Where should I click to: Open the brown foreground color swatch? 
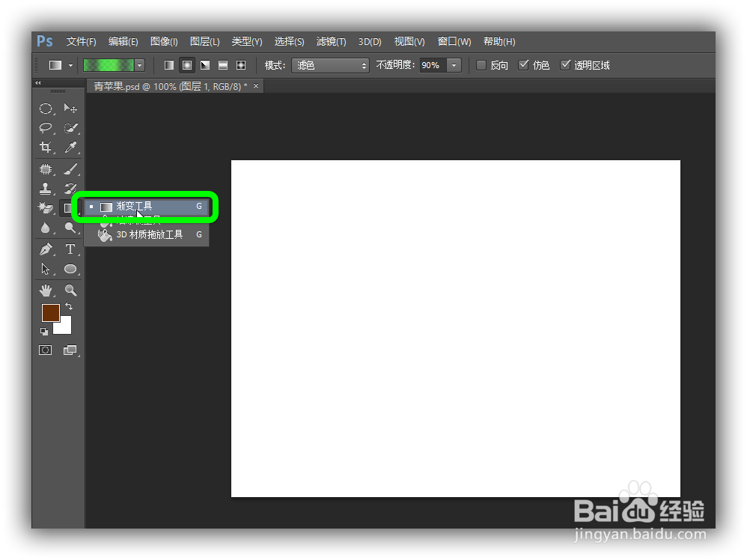tap(50, 312)
